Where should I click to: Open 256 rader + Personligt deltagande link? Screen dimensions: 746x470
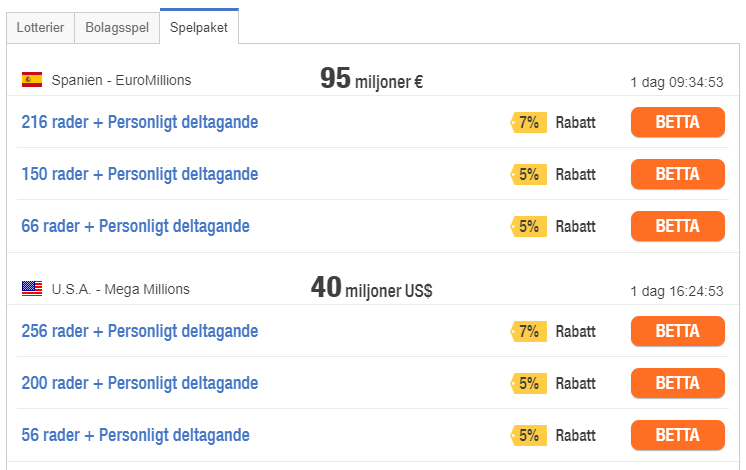(x=140, y=331)
